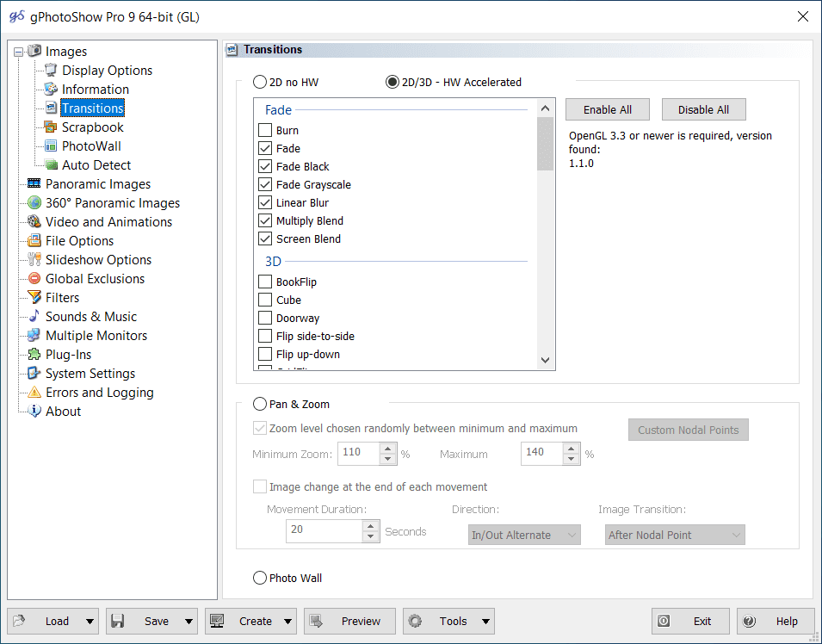
Task: Select the Pan & Zoom radio option
Action: pos(260,404)
